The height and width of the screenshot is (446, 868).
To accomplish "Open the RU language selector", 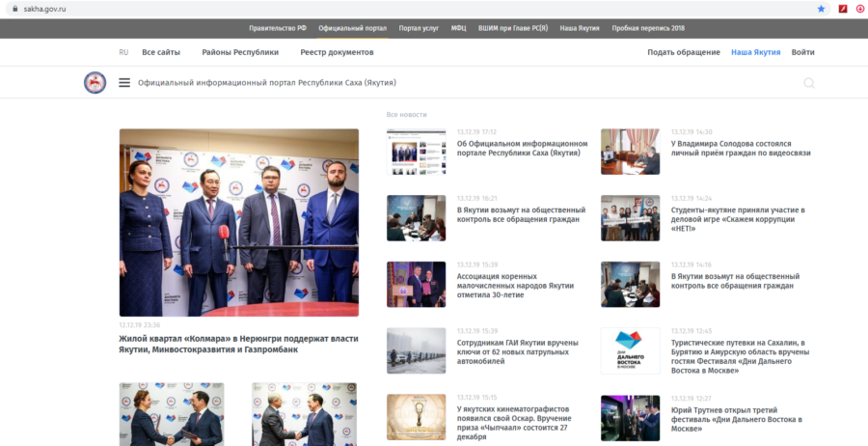I will (x=123, y=52).
